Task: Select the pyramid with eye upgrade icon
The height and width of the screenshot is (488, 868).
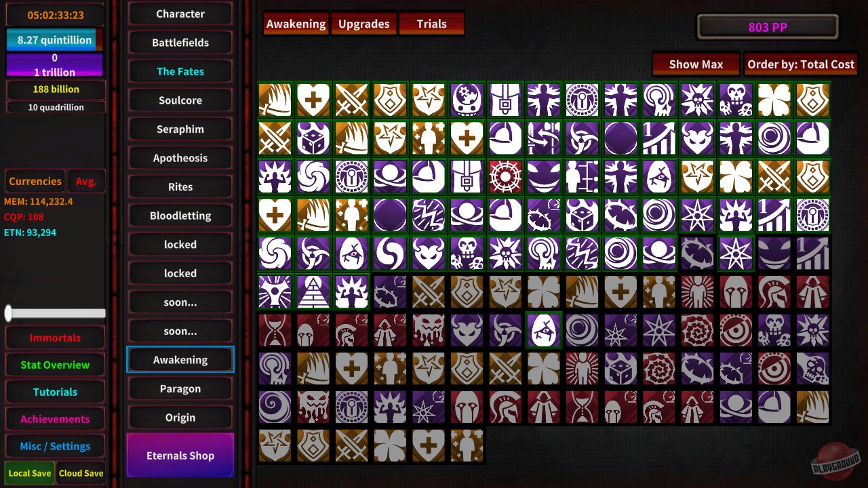Action: 313,291
